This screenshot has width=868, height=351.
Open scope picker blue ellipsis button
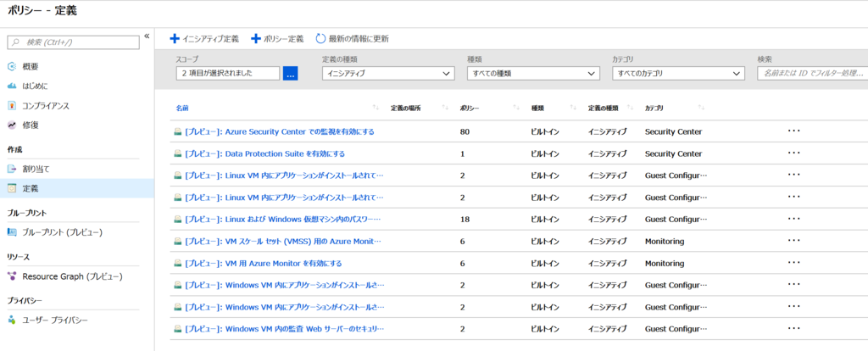[x=291, y=73]
